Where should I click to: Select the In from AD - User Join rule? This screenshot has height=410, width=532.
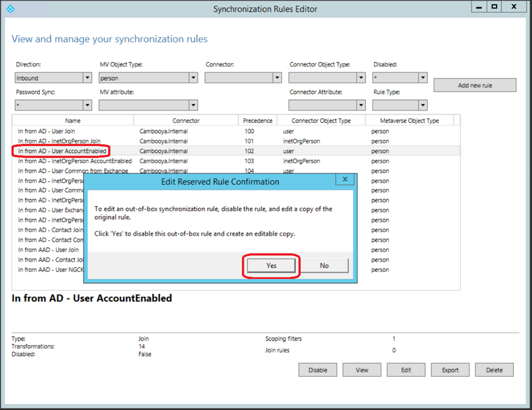(x=47, y=131)
